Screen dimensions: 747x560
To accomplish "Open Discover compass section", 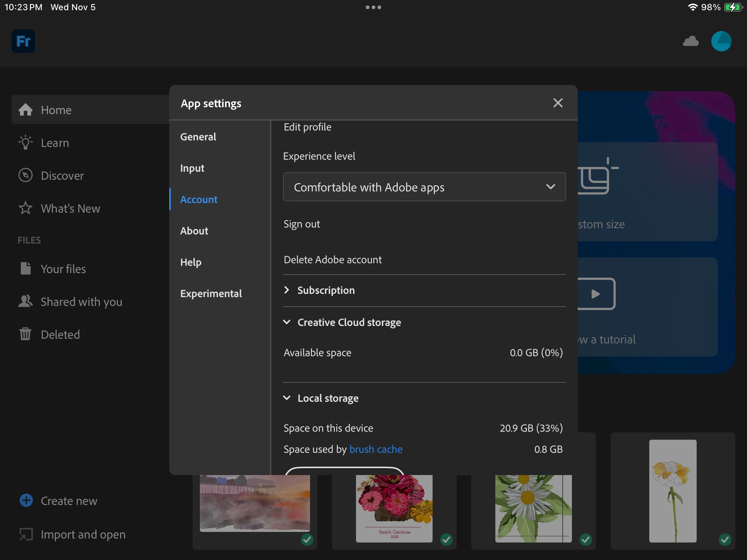I will click(62, 175).
